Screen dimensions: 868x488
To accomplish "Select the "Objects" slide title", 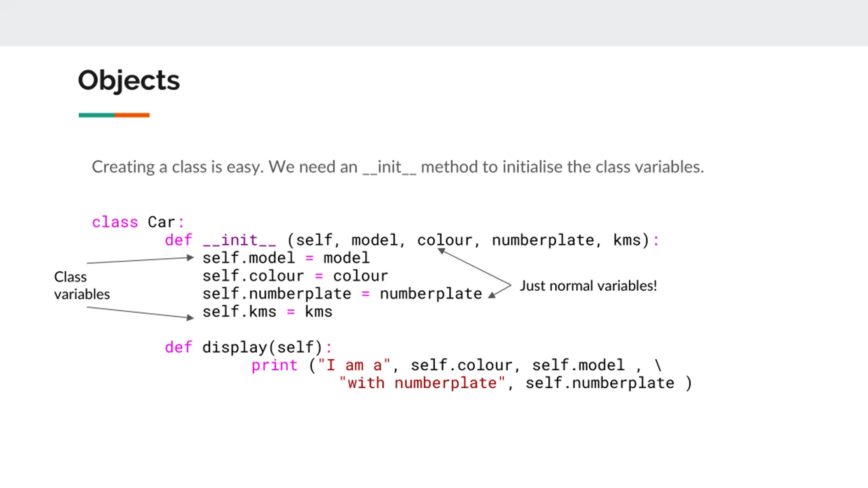I will 129,81.
